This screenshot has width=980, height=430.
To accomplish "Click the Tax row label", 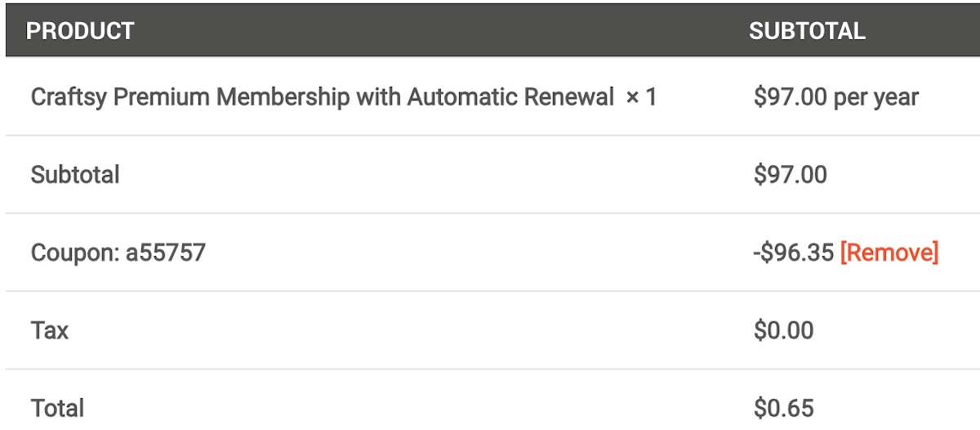I will 49,330.
